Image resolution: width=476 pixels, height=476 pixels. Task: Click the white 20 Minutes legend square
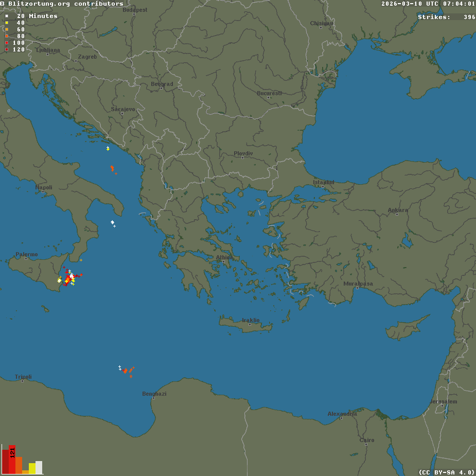7,16
